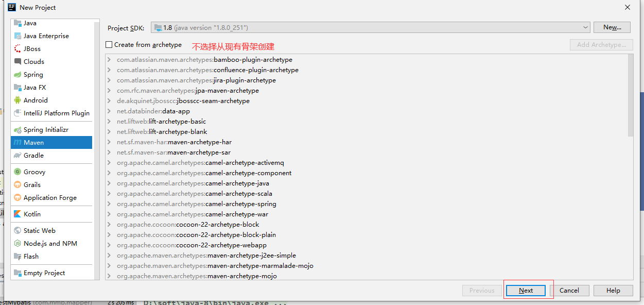Click the Cancel button

click(569, 291)
